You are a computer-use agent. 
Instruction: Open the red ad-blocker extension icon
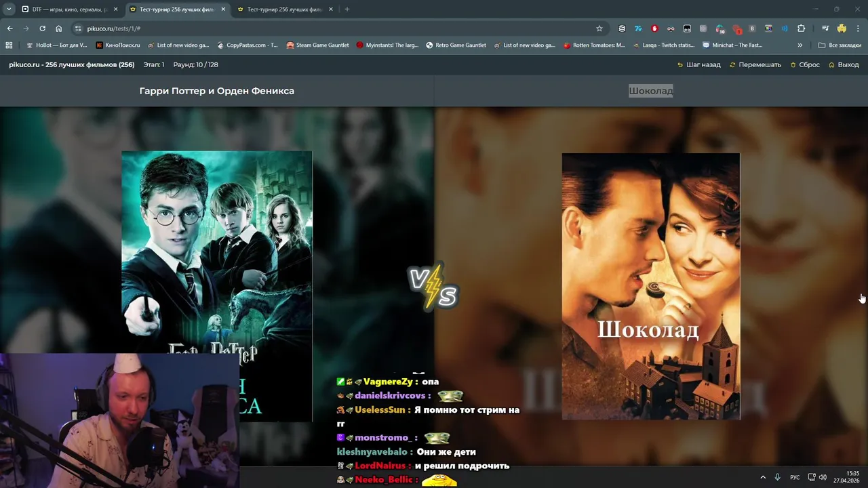tap(654, 28)
